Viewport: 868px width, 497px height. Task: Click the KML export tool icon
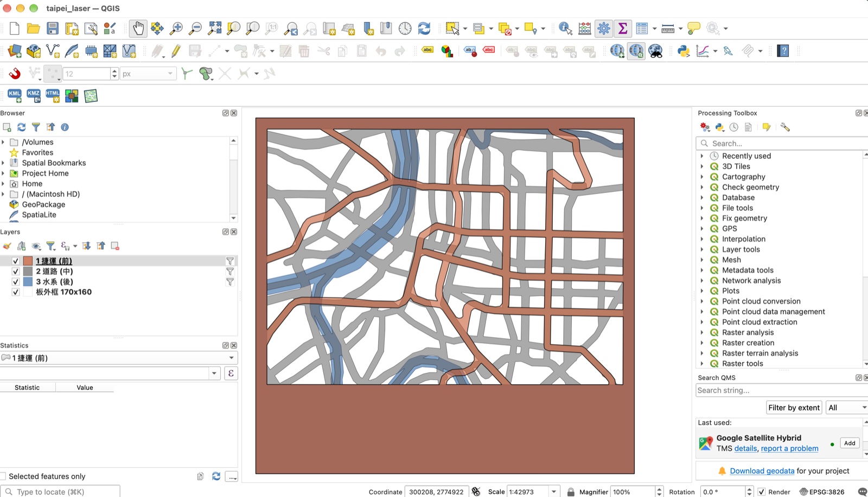pyautogui.click(x=15, y=96)
